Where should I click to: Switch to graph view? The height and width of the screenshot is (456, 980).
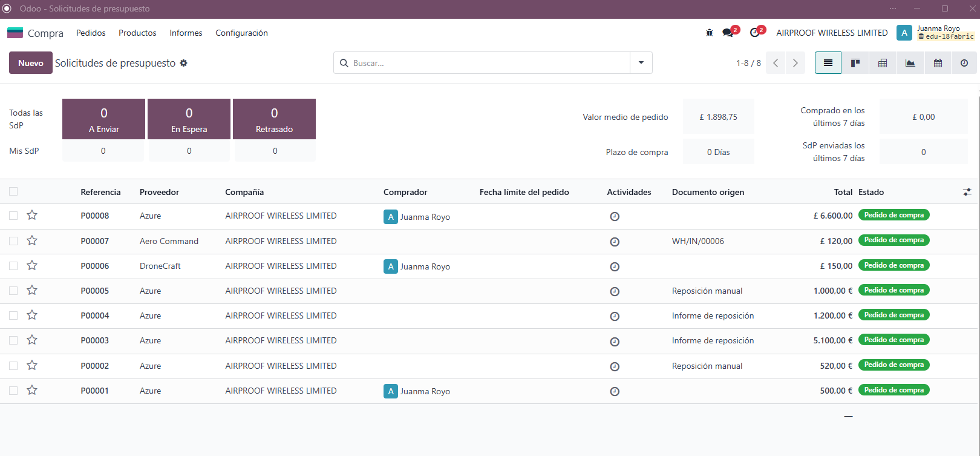tap(910, 63)
